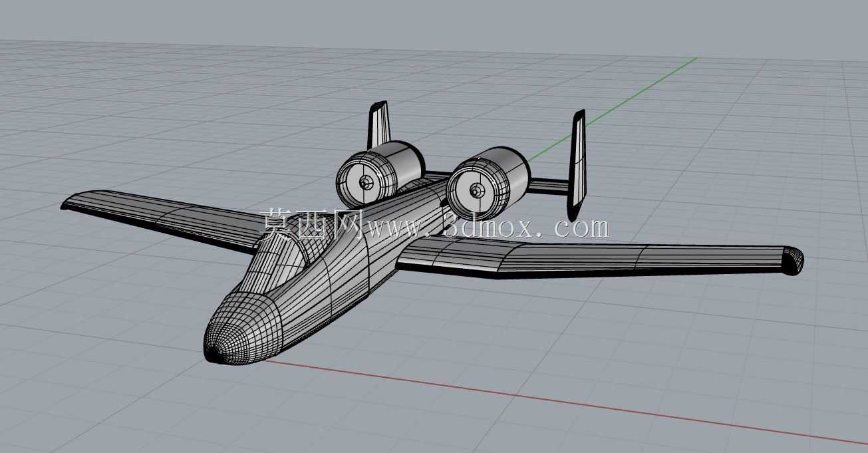Click the green Y-axis line on grid
Viewport: 868px width, 453px height.
click(x=612, y=108)
